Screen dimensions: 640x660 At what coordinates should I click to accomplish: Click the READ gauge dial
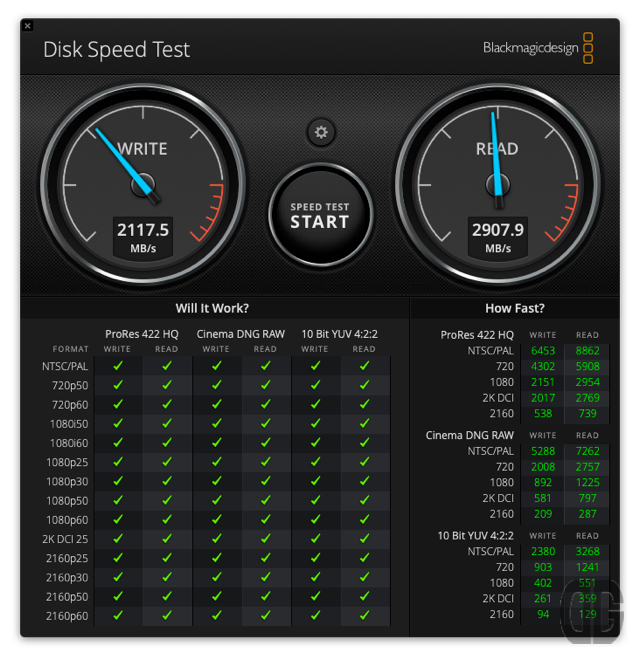[498, 184]
